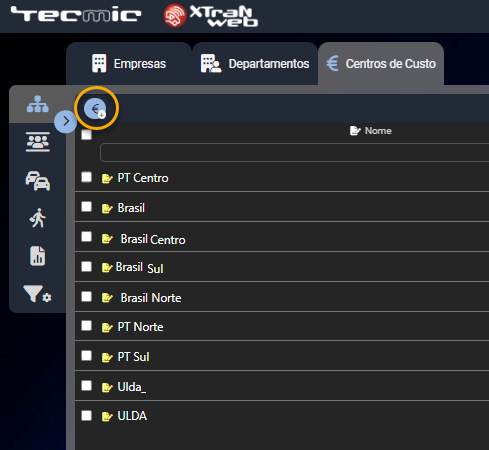Screen dimensions: 489x450
Task: Switch to the Empresas tab
Action: coord(129,64)
